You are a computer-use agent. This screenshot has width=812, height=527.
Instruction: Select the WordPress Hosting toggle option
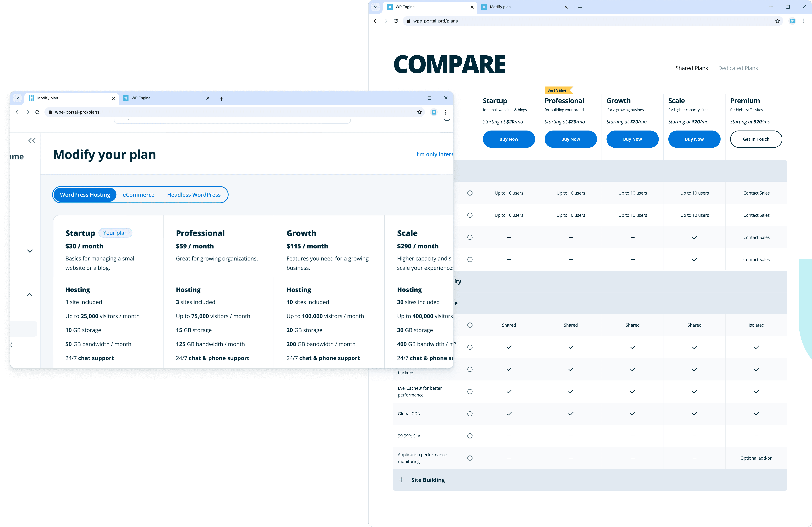pos(85,195)
